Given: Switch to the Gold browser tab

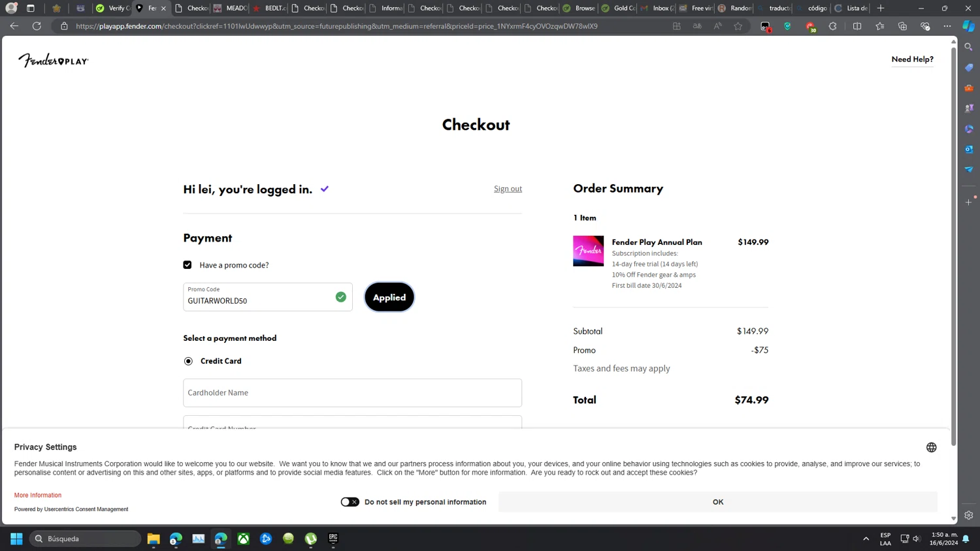Looking at the screenshot, I should (x=617, y=8).
